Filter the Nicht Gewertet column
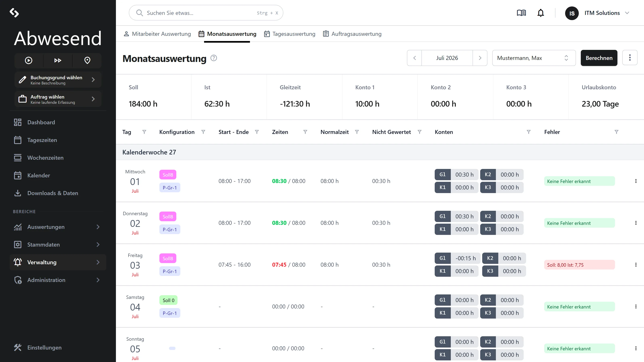This screenshot has width=644, height=362. point(419,132)
